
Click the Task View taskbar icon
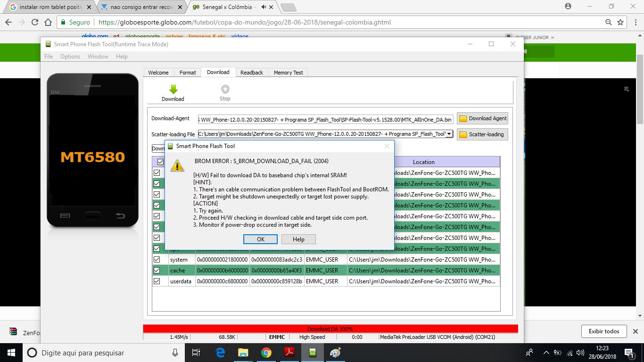point(197,353)
